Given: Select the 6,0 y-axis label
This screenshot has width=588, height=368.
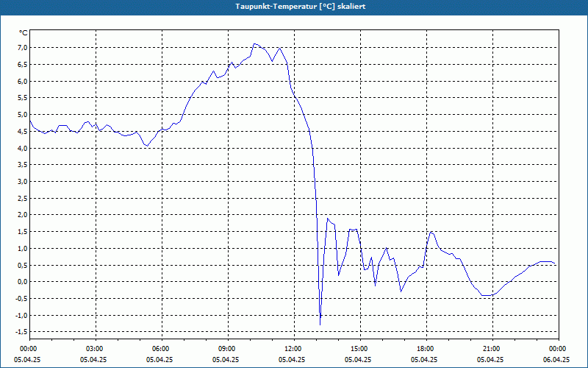Looking at the screenshot, I should pyautogui.click(x=22, y=82).
